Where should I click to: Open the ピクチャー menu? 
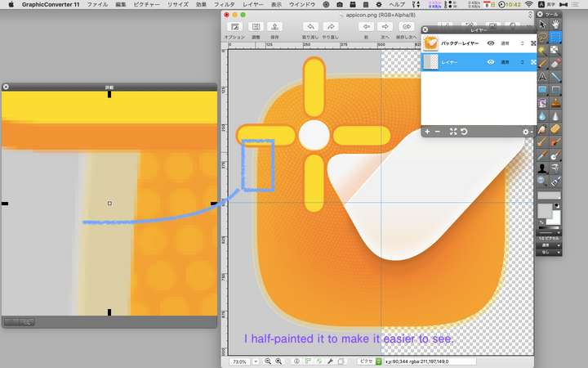(147, 5)
